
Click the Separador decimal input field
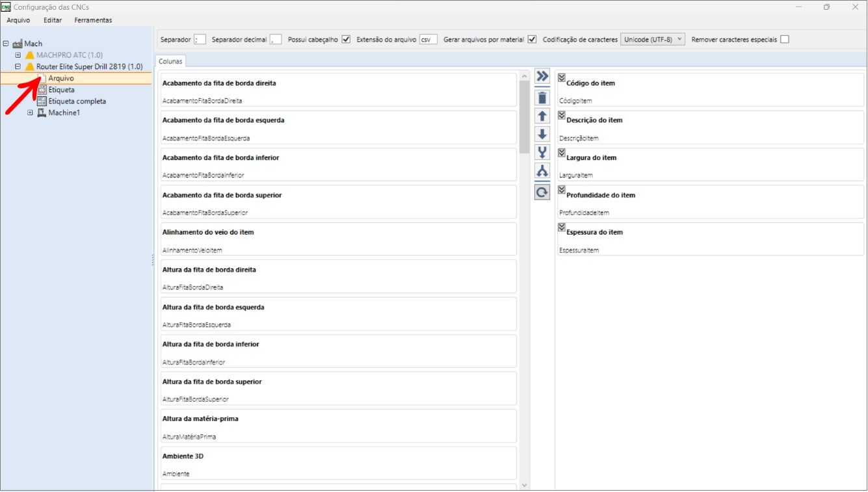coord(276,39)
